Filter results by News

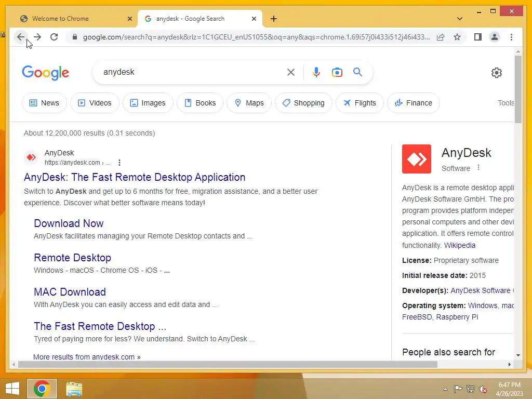coord(45,103)
